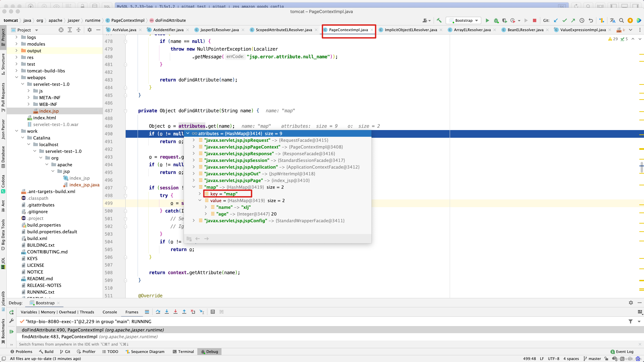Run Bootstrap with Coverage icon

click(504, 20)
